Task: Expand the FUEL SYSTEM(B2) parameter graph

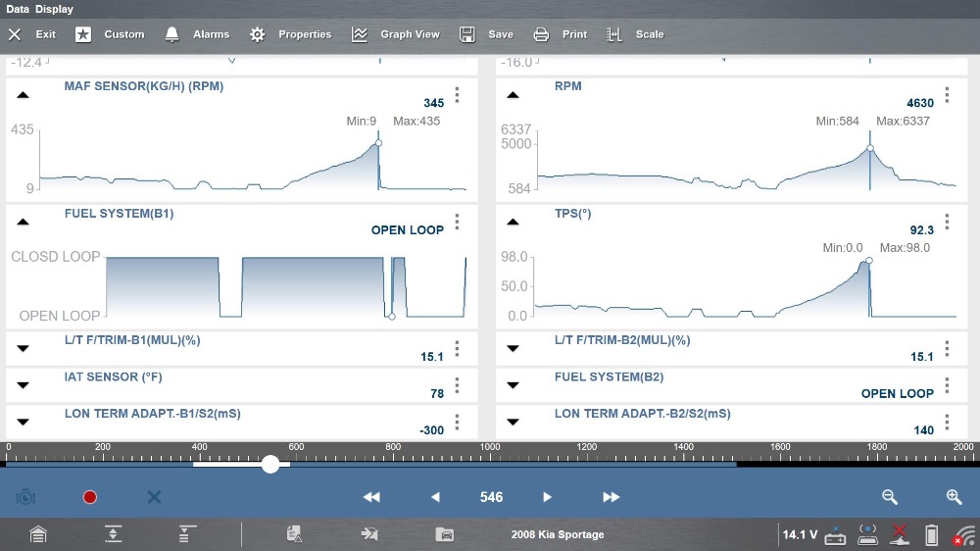Action: pyautogui.click(x=513, y=384)
